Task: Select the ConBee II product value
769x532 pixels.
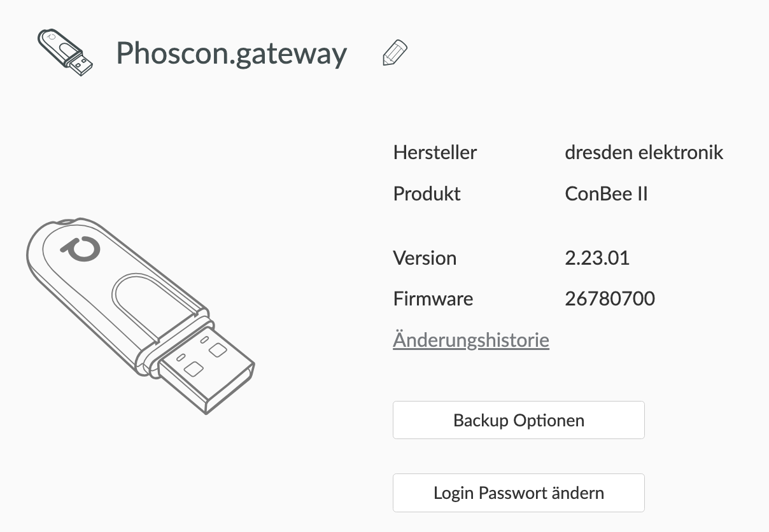Action: (606, 193)
